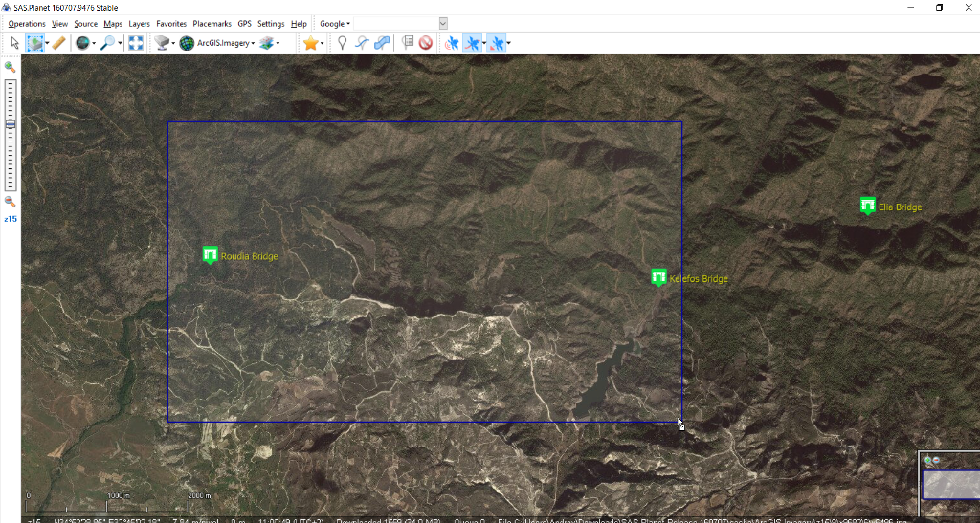Open the selection tool dropdown arrow
The height and width of the screenshot is (523, 980).
[x=47, y=43]
